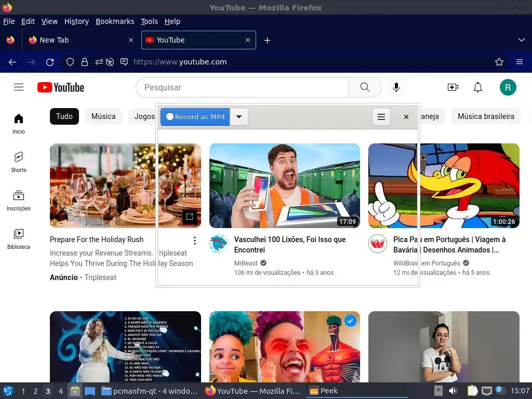This screenshot has height=399, width=532.
Task: Open the View menu
Action: pos(49,21)
